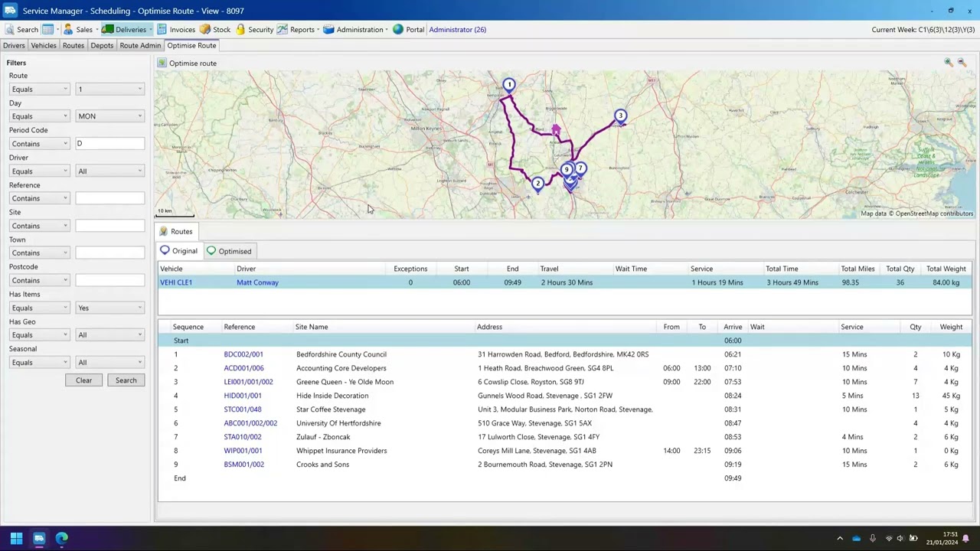980x551 pixels.
Task: Open the Driver value dropdown showing All
Action: (x=109, y=171)
